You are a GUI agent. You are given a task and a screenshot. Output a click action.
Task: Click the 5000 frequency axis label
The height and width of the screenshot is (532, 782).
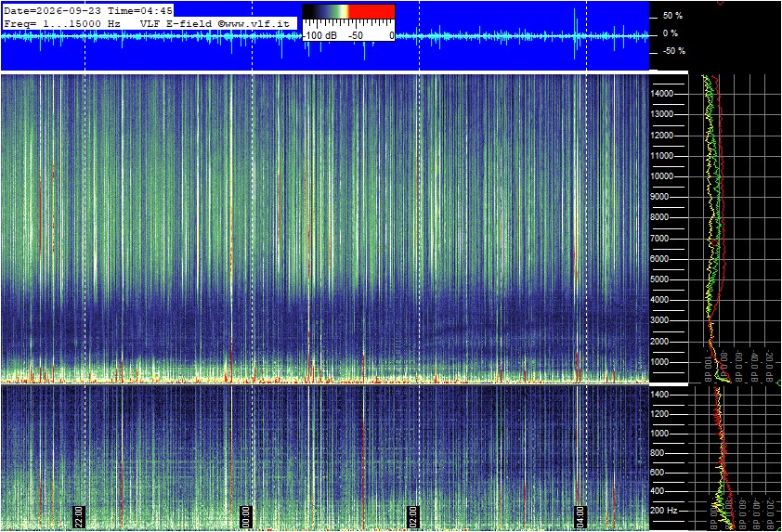(x=659, y=279)
